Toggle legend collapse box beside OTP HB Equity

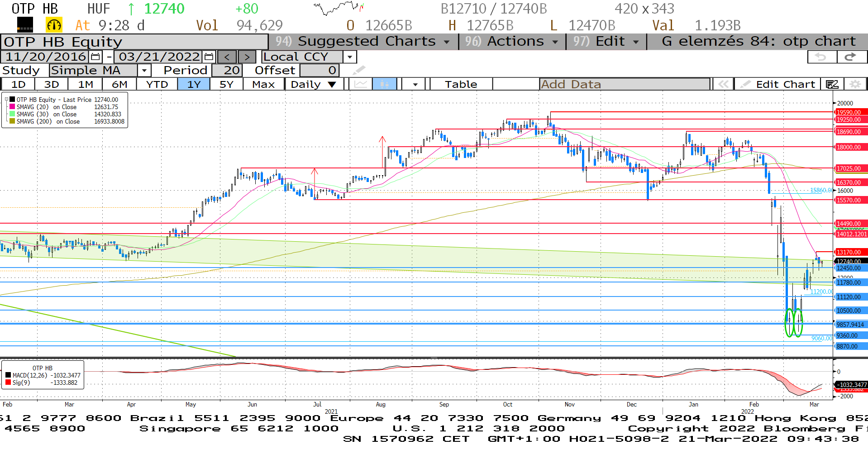[6, 100]
